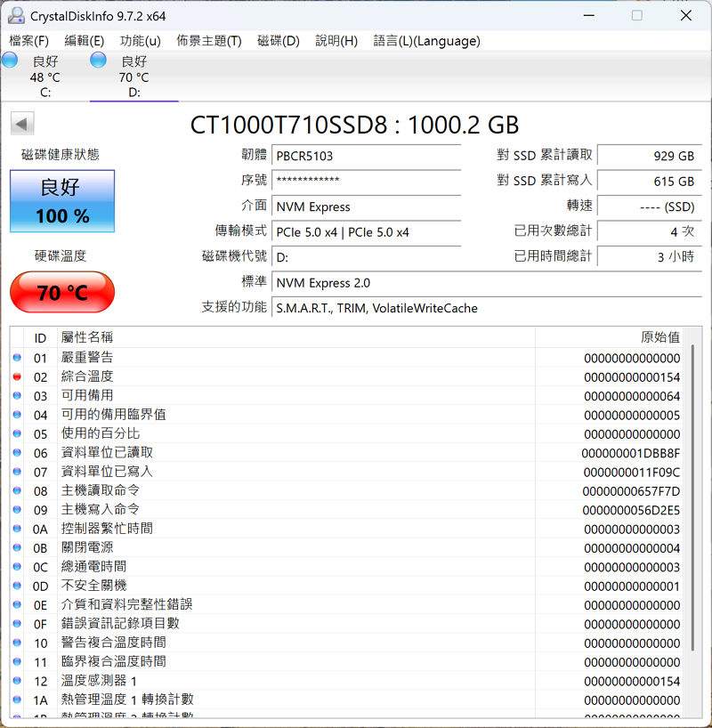
Task: Click the C: drive blue status orb
Action: click(10, 61)
